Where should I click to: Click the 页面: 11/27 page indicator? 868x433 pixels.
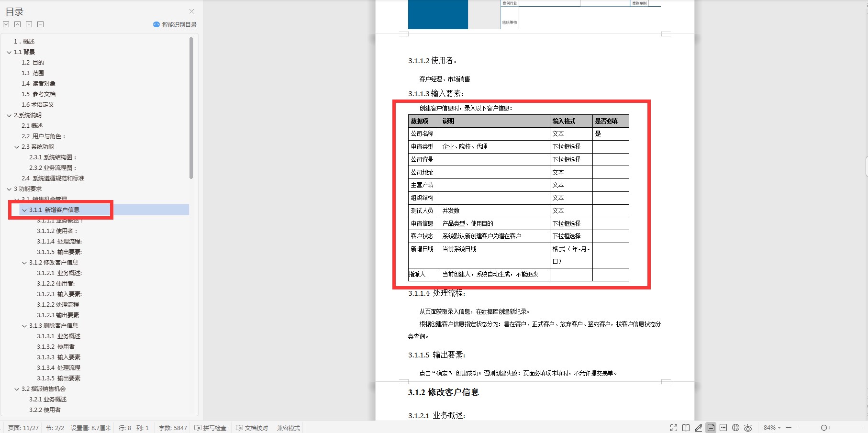tap(23, 428)
